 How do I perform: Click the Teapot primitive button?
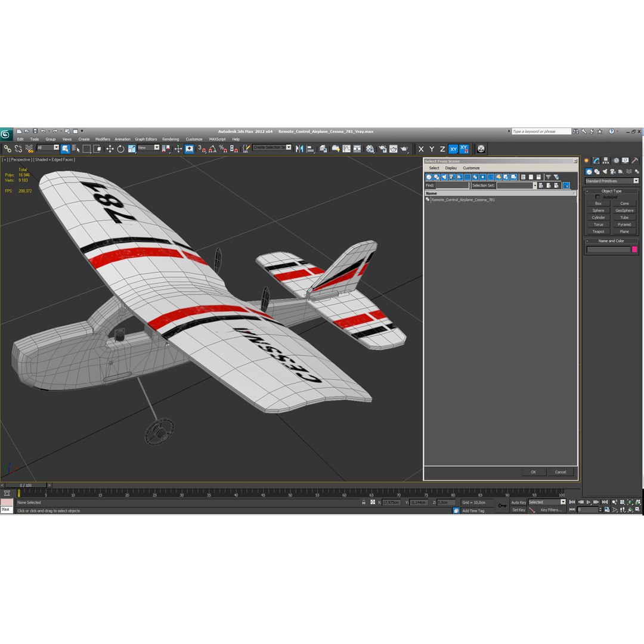pyautogui.click(x=598, y=231)
